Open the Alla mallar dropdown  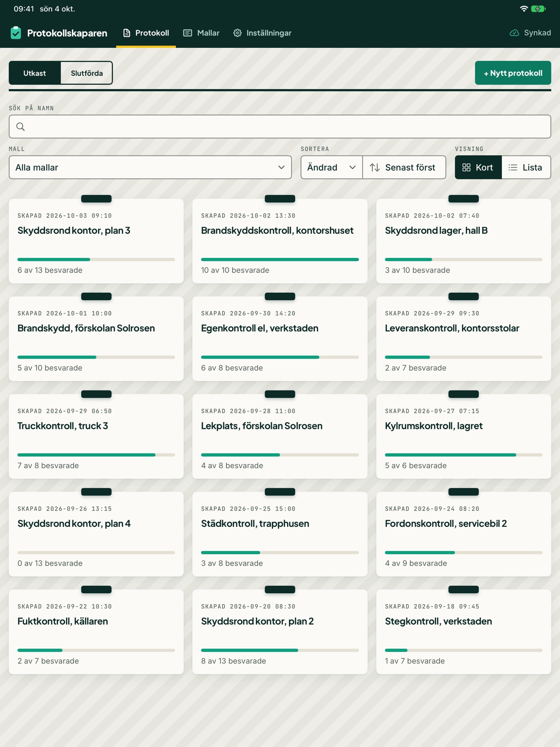150,168
